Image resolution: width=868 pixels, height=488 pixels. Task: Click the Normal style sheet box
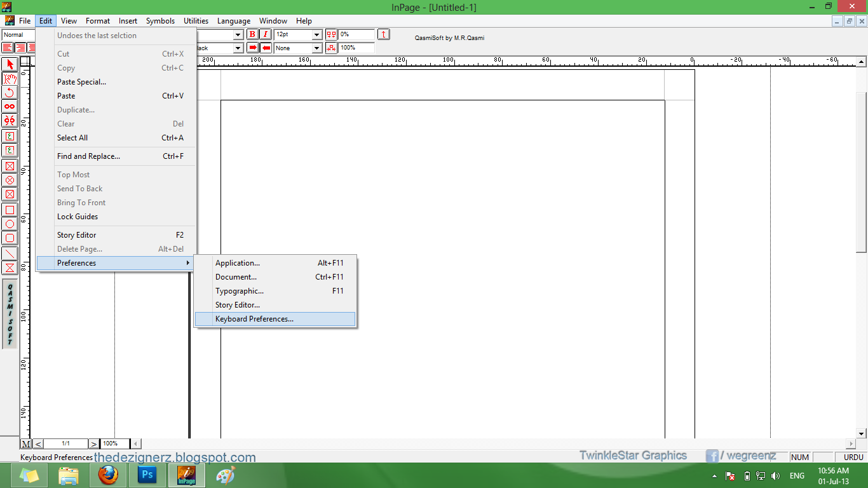pos(18,34)
